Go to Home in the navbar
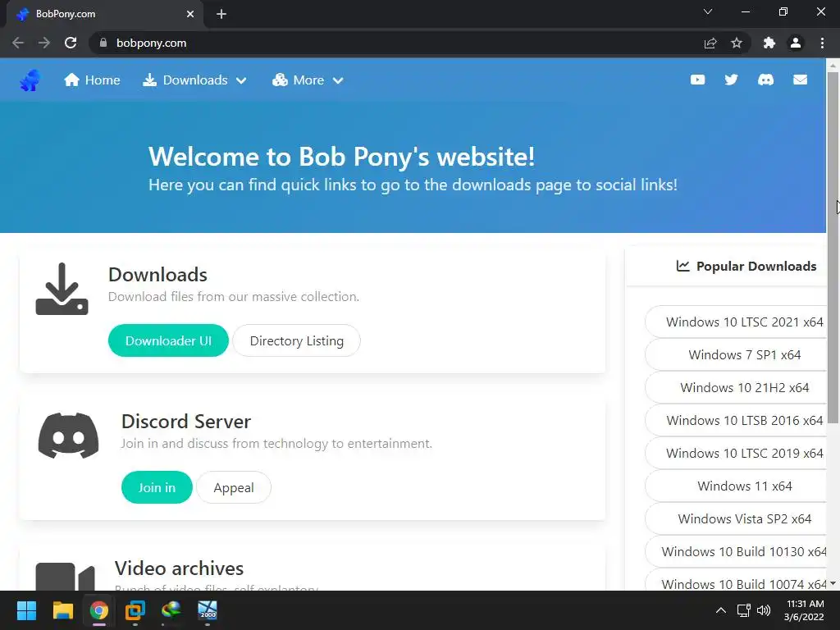The image size is (840, 630). coord(92,80)
